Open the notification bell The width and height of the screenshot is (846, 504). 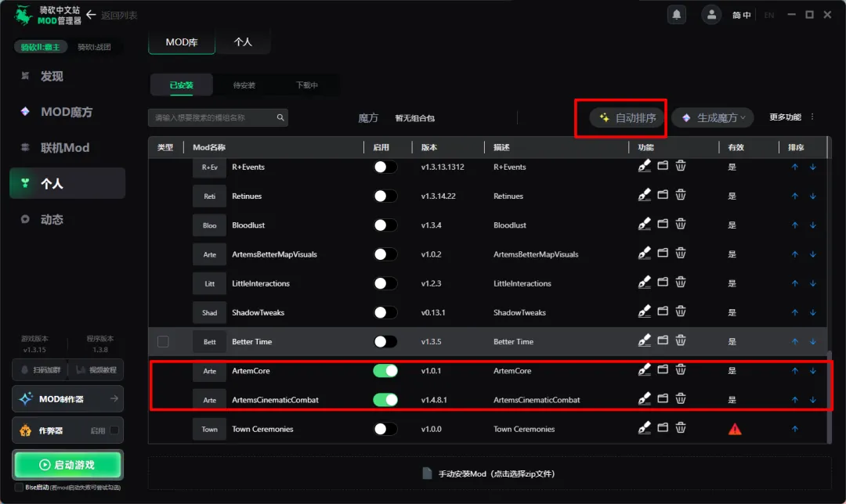677,15
